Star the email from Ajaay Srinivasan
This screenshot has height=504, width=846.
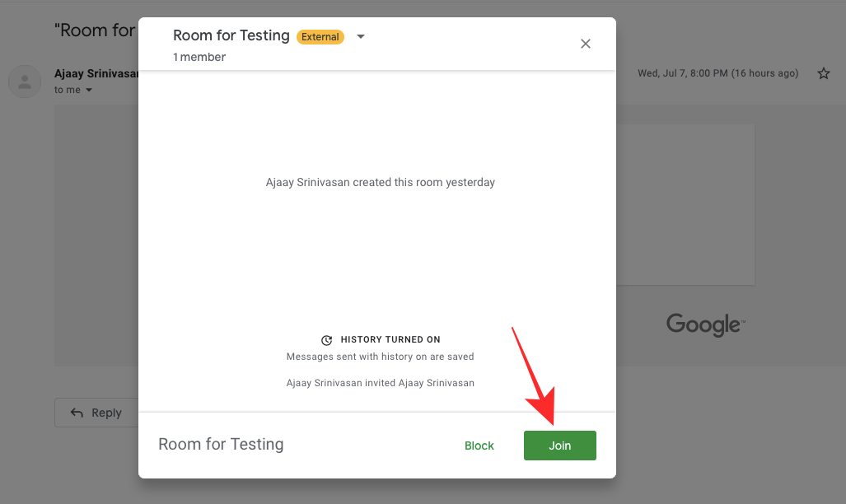pos(823,73)
